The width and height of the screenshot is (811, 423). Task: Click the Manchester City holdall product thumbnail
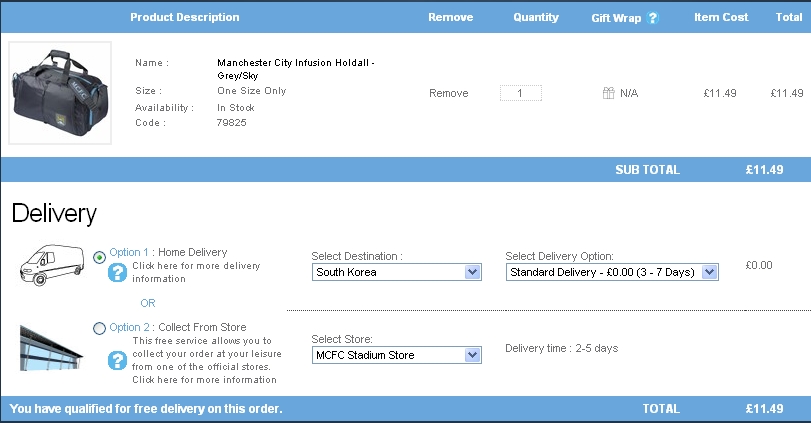click(60, 93)
